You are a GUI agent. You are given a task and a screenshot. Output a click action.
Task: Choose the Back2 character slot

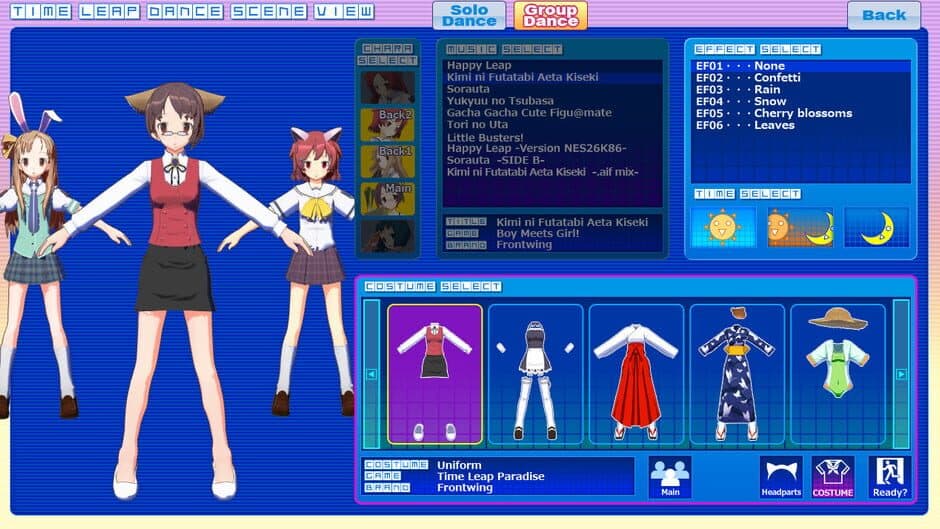pos(388,125)
